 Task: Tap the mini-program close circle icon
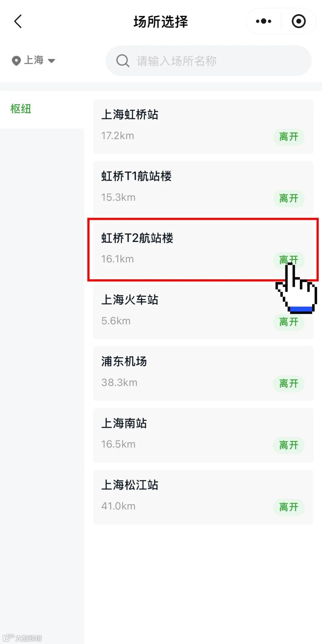[298, 21]
